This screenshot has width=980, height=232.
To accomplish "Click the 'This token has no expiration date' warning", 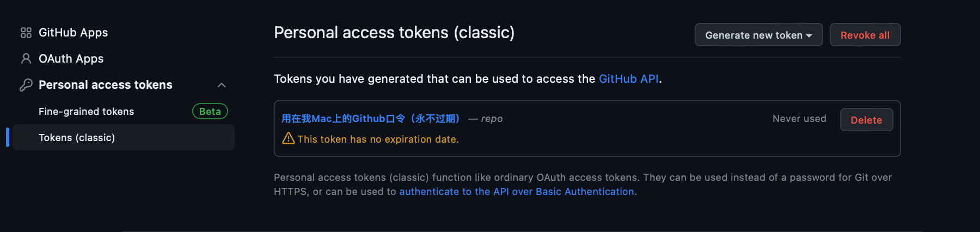I will pyautogui.click(x=378, y=139).
